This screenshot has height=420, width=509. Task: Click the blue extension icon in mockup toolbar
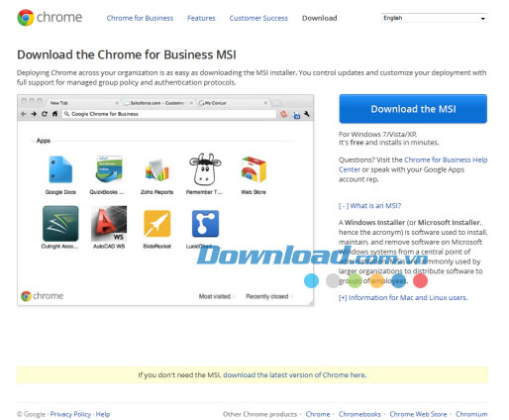296,115
